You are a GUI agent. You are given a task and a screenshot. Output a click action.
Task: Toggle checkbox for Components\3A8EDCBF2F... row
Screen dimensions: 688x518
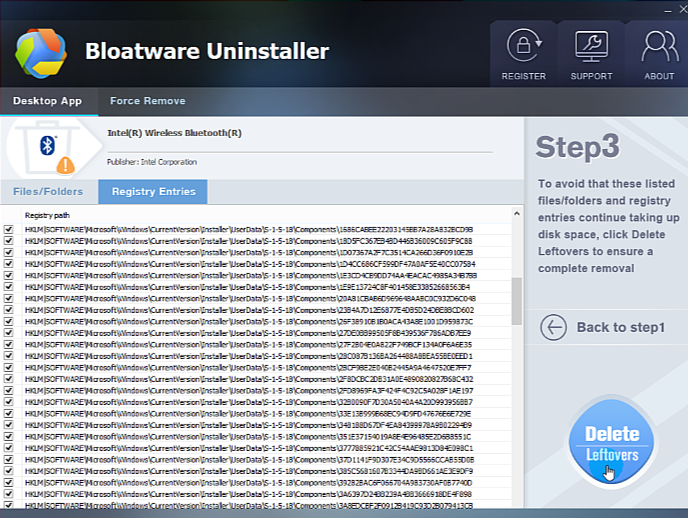[8, 505]
